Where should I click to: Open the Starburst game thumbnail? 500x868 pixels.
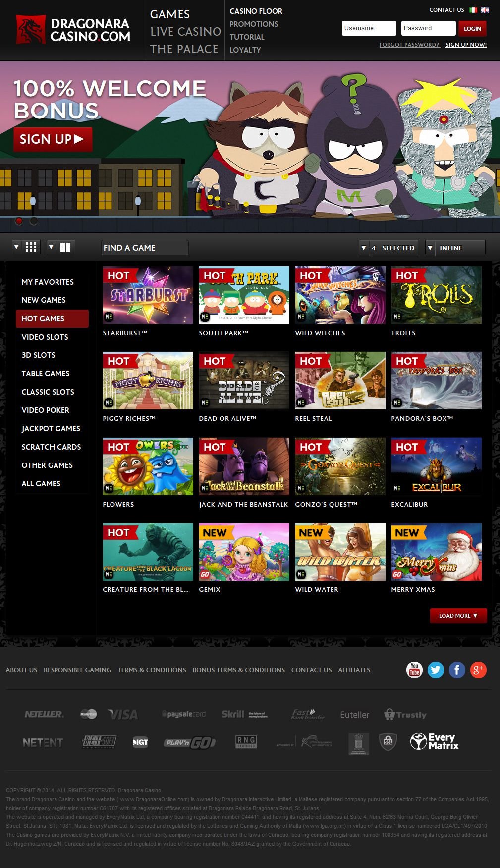coord(148,295)
